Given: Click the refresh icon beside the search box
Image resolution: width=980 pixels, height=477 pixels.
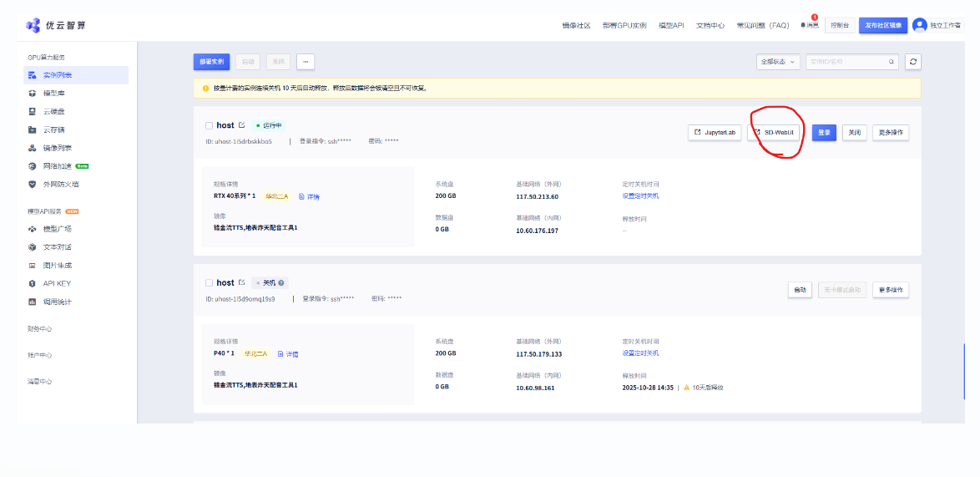Looking at the screenshot, I should click(914, 62).
